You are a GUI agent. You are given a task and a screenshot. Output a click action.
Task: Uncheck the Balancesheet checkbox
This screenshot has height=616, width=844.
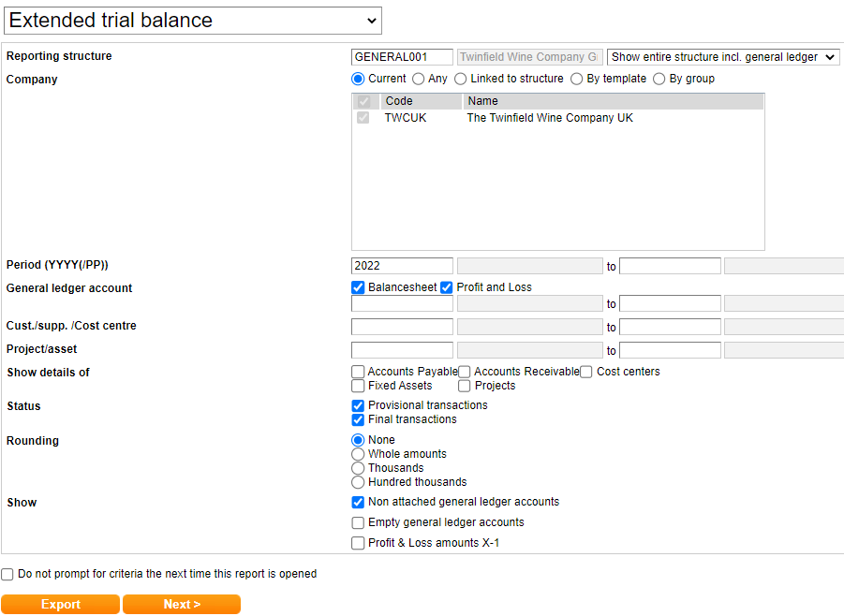pos(358,287)
